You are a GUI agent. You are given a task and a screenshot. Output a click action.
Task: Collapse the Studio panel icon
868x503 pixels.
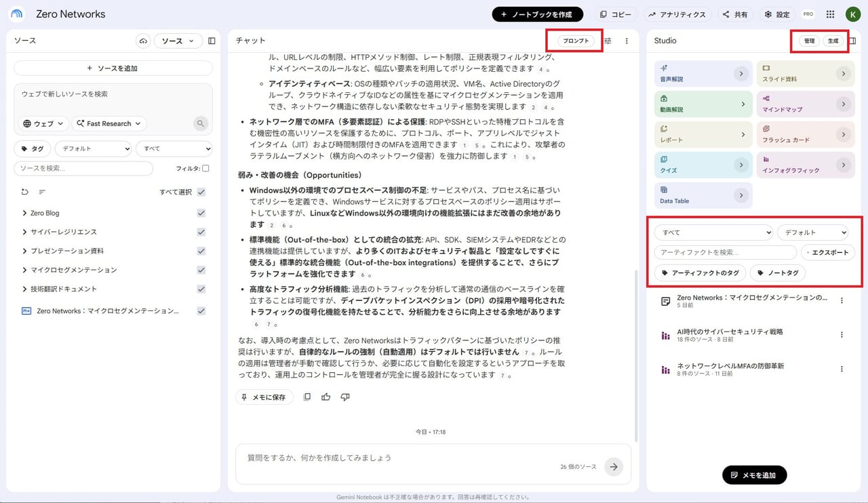point(852,41)
